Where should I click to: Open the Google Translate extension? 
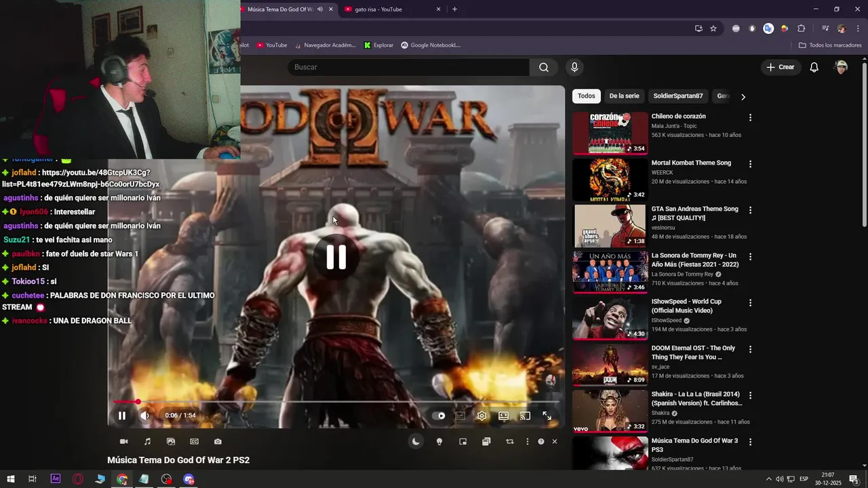[768, 28]
